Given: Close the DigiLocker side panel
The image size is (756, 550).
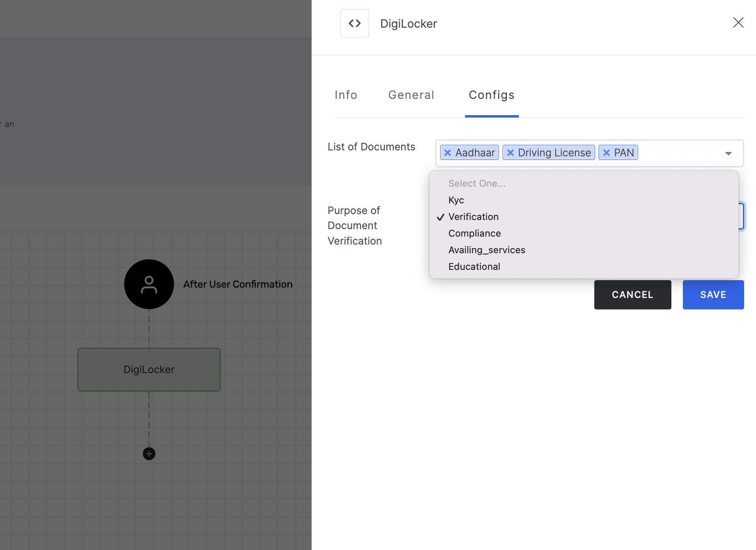Looking at the screenshot, I should click(738, 23).
